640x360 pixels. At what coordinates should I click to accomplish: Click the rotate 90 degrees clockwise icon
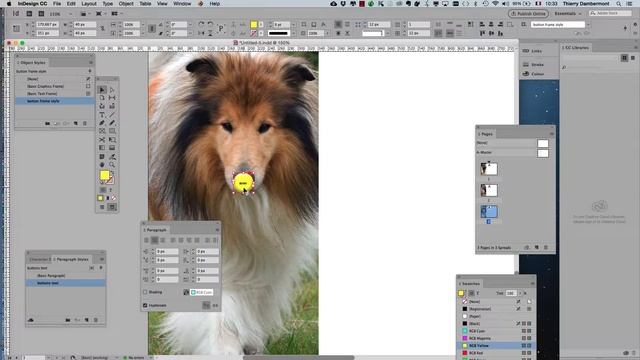pos(201,24)
